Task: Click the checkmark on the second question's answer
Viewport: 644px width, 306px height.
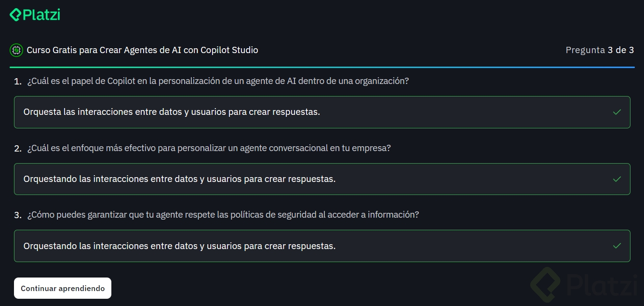Action: 617,179
